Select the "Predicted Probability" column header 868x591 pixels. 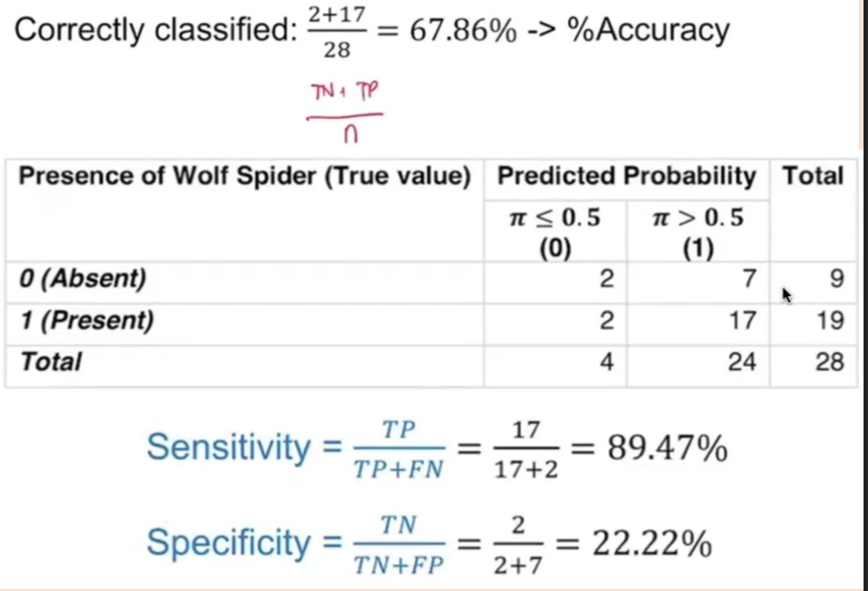[627, 176]
